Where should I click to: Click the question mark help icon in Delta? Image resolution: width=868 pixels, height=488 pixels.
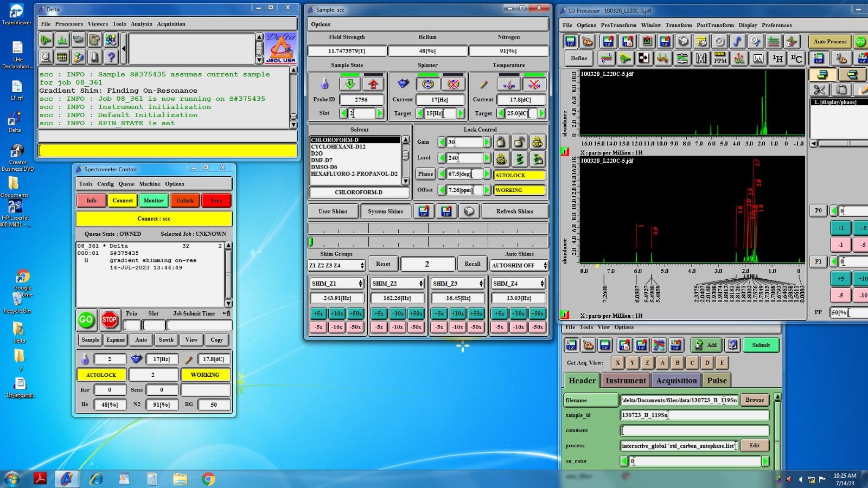(x=111, y=56)
